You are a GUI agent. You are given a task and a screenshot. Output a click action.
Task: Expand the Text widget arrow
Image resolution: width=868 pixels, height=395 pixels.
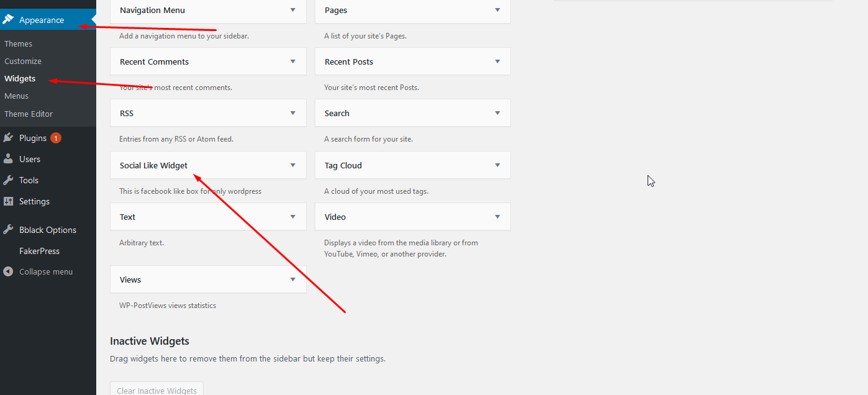coord(293,217)
